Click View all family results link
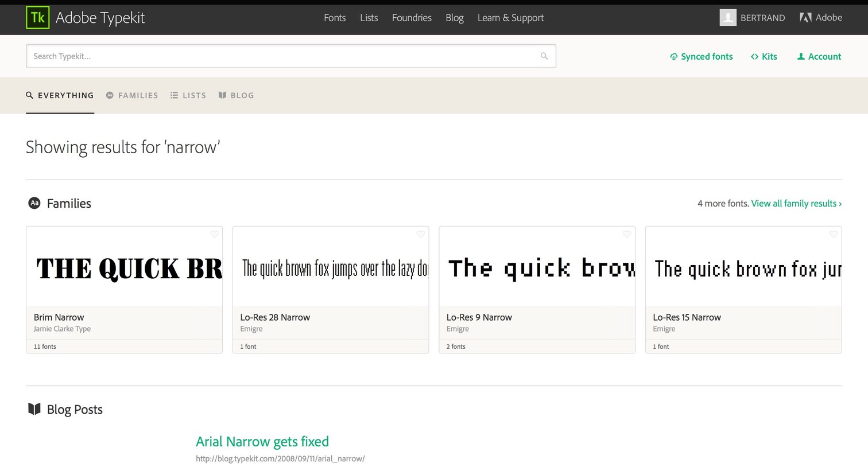Screen dimensions: 868x467 (796, 203)
